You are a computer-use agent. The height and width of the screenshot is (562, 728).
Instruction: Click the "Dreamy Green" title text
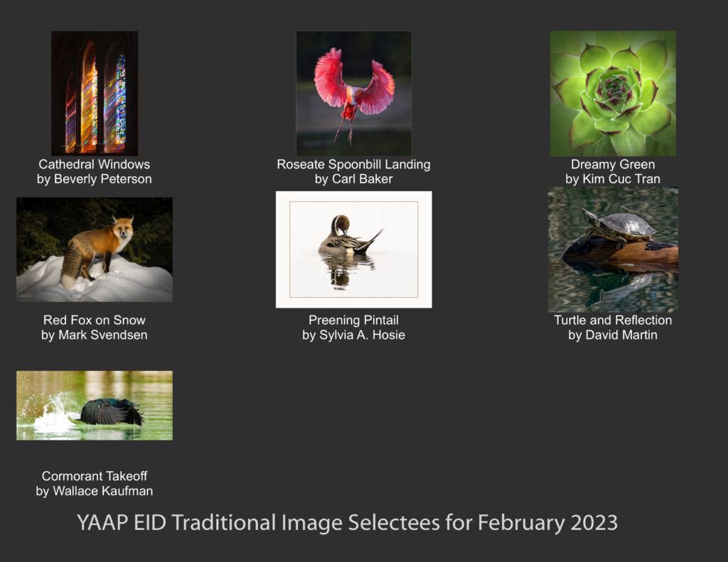click(x=613, y=165)
